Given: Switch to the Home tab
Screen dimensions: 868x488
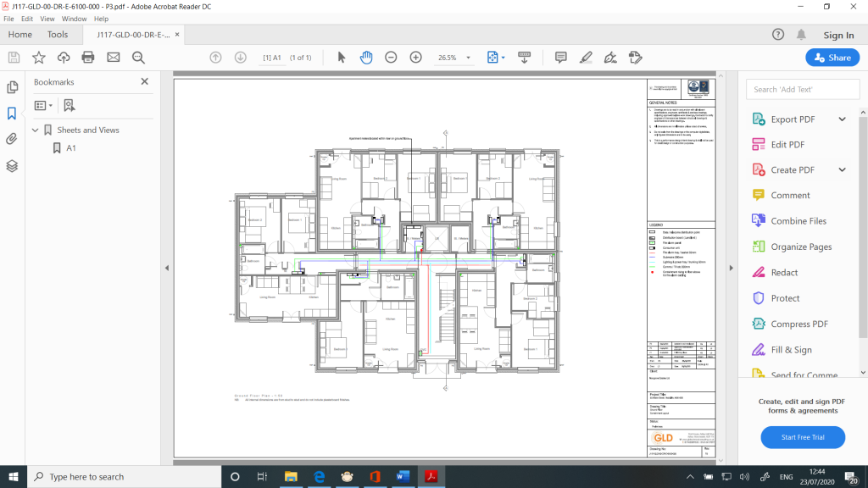Looking at the screenshot, I should pos(20,34).
